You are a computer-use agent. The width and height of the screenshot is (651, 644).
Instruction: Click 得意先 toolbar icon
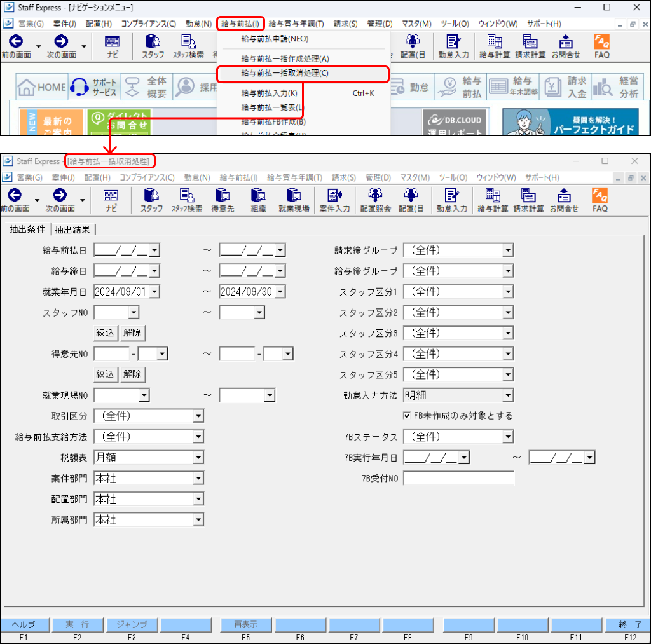pos(223,200)
